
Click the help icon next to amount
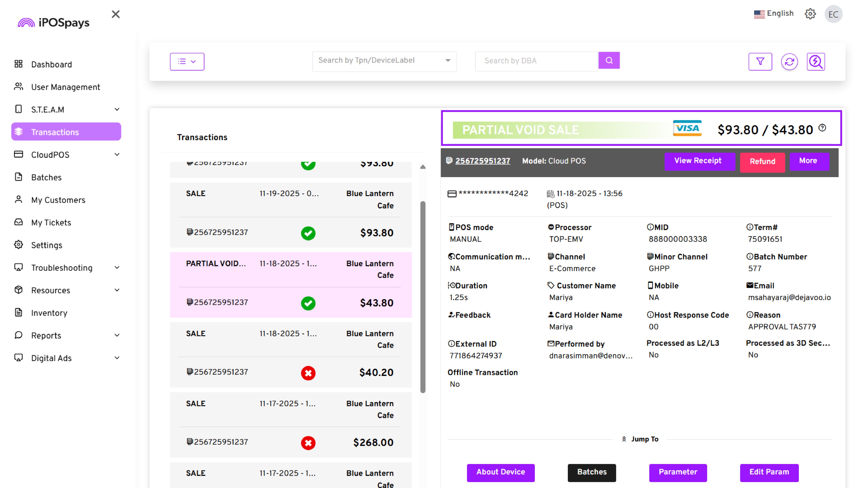(x=822, y=128)
